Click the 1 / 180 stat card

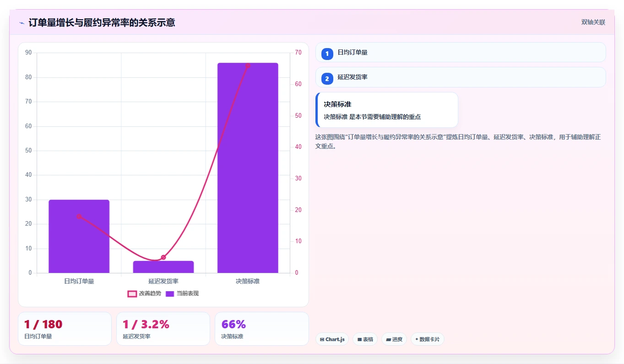point(65,329)
